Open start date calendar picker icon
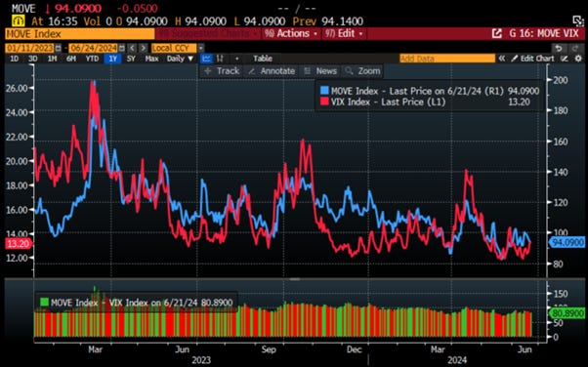The width and height of the screenshot is (588, 367). click(x=59, y=49)
